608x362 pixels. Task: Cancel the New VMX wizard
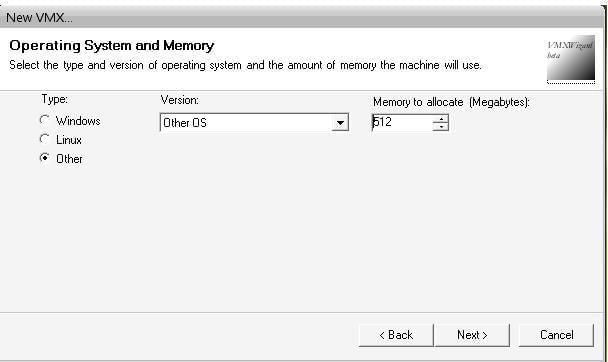pos(556,335)
